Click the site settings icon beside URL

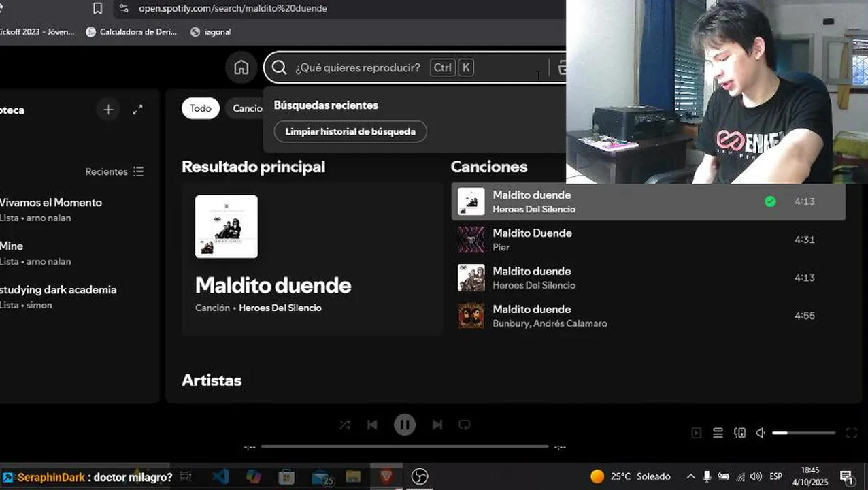point(123,8)
